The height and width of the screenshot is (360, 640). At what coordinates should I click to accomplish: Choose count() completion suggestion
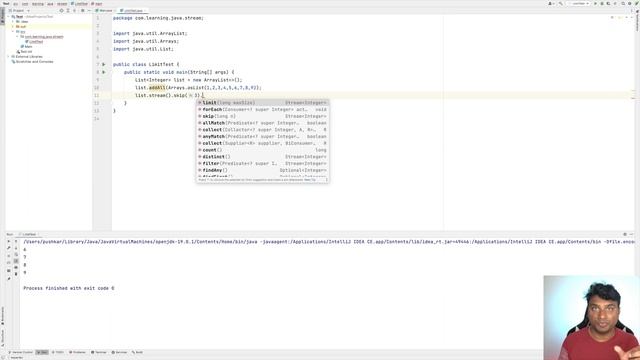point(262,150)
